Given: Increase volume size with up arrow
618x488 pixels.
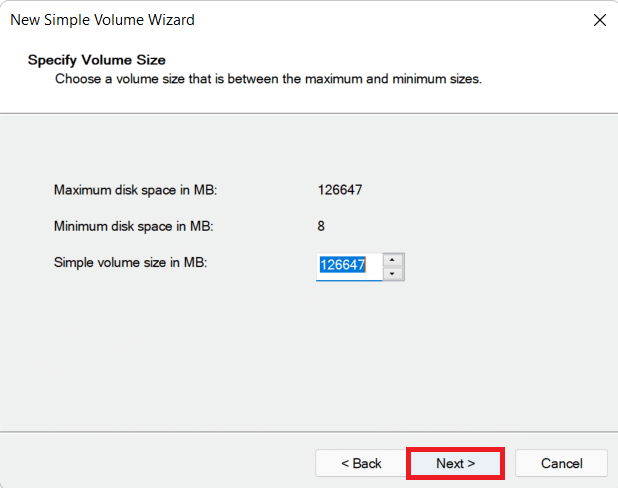Looking at the screenshot, I should [394, 260].
